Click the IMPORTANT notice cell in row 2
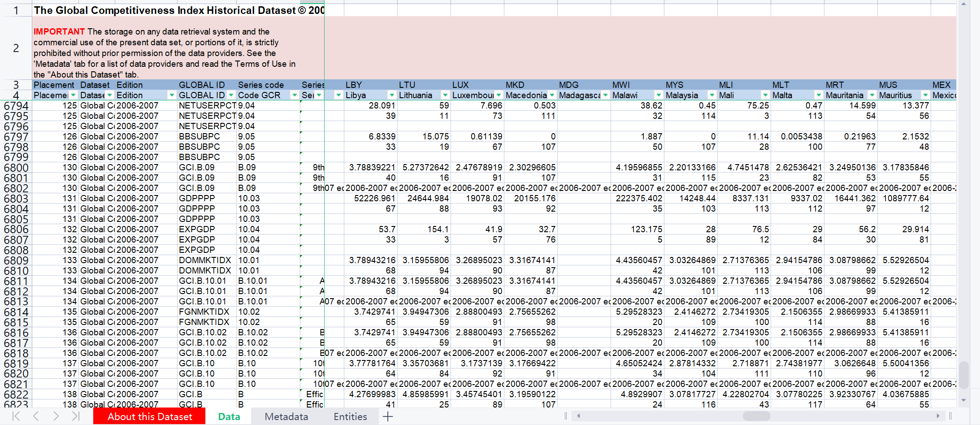The image size is (980, 425). point(178,48)
